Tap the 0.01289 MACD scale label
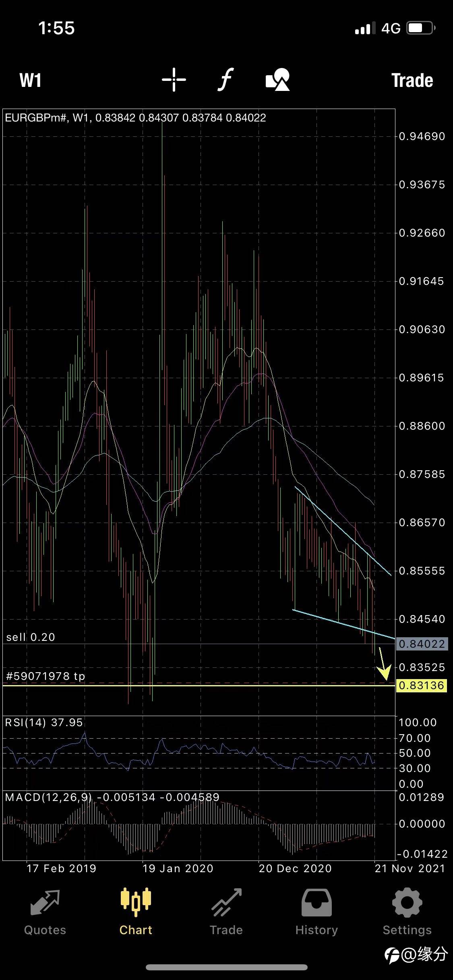 click(x=422, y=797)
